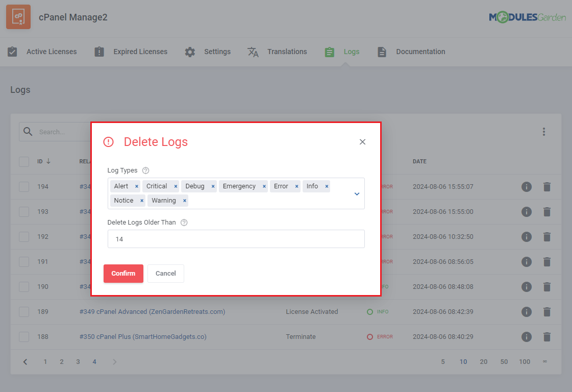Show 50 entries per page
The width and height of the screenshot is (572, 392).
tap(504, 362)
